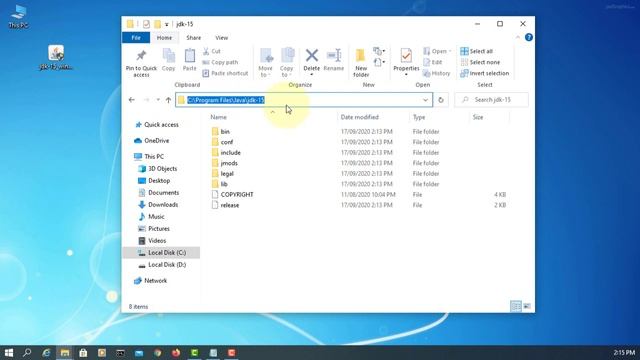The width and height of the screenshot is (640, 360).
Task: Click Select all in ribbon
Action: (x=476, y=51)
